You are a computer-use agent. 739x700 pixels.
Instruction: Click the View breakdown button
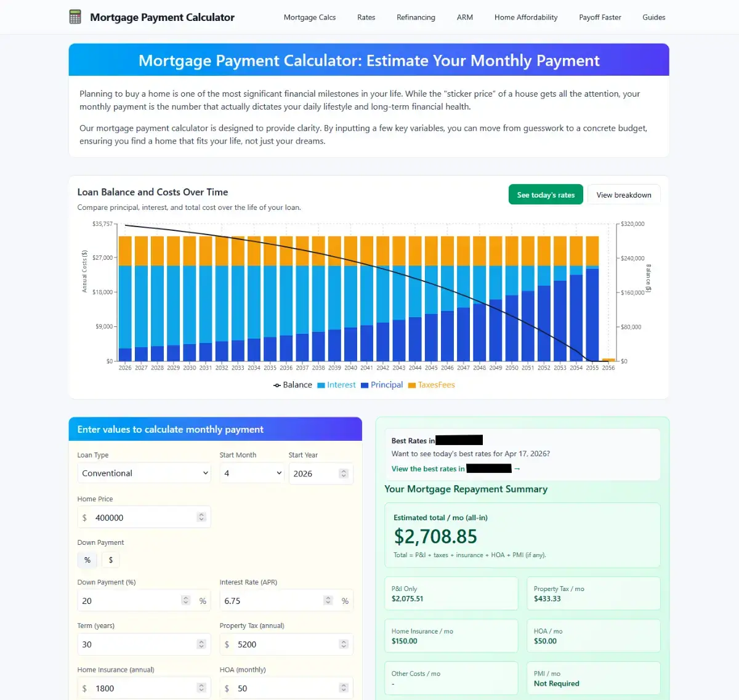point(623,194)
